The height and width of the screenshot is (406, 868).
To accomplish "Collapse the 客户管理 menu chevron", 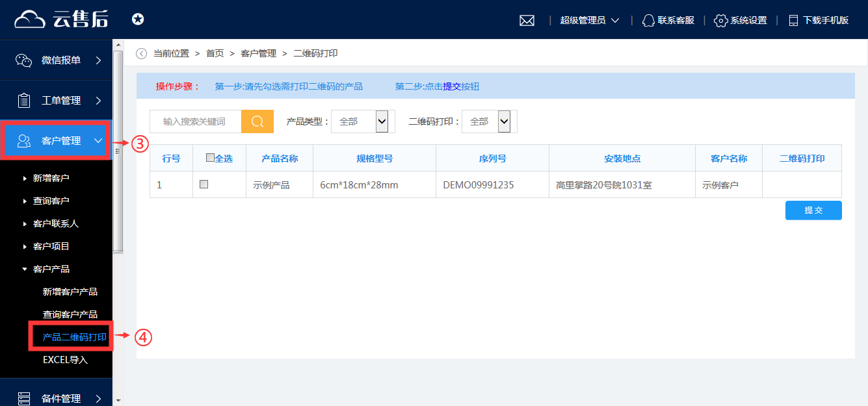I will (98, 140).
